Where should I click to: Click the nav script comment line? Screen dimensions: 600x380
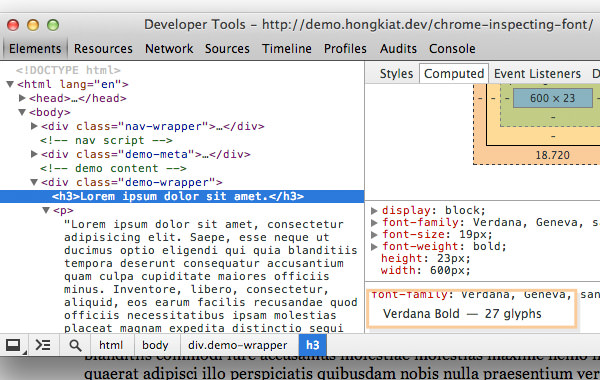(x=106, y=140)
